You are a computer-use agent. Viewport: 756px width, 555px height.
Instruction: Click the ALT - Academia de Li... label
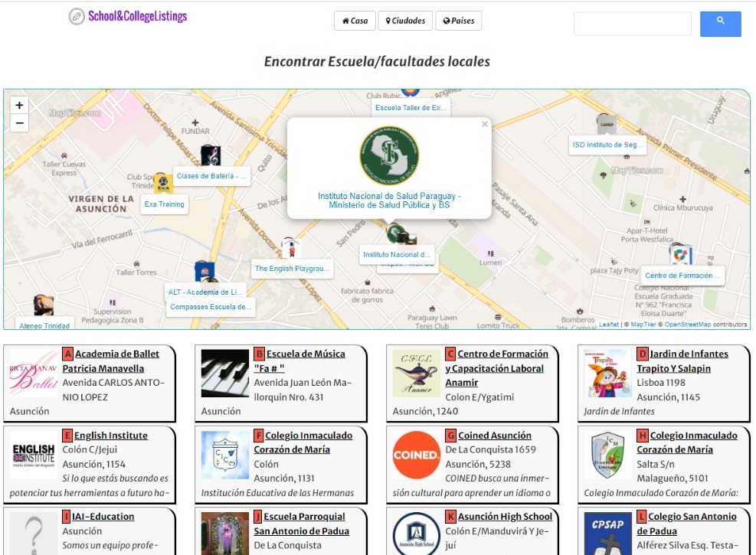tap(205, 292)
